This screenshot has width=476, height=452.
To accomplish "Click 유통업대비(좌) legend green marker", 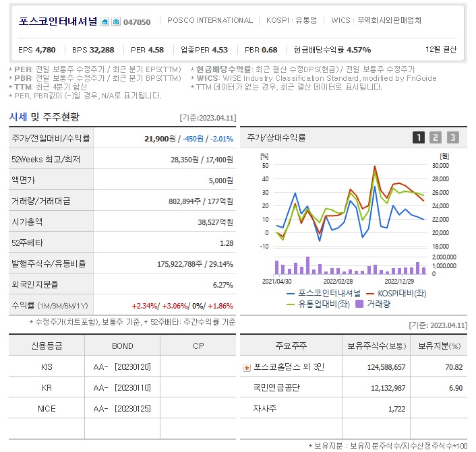I will (x=291, y=304).
